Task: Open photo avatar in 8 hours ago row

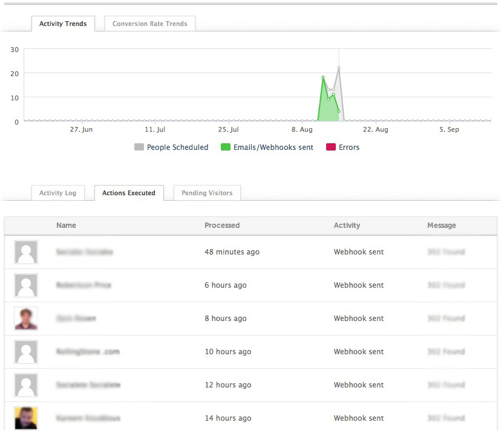Action: point(26,319)
